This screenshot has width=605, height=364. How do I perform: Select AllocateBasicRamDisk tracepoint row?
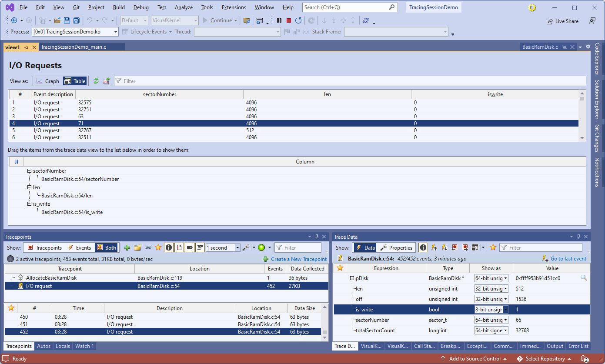pyautogui.click(x=167, y=277)
